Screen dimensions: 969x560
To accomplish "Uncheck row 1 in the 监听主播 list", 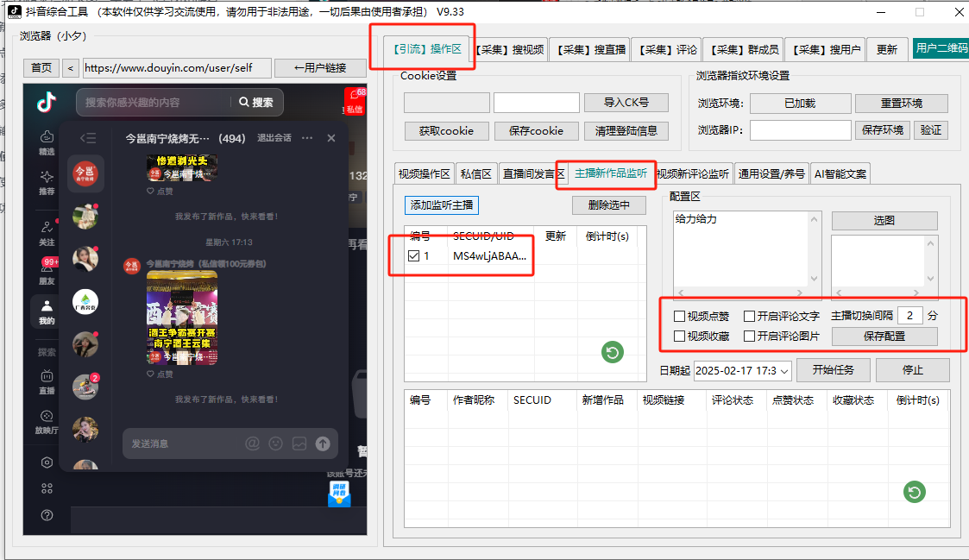I will click(414, 256).
